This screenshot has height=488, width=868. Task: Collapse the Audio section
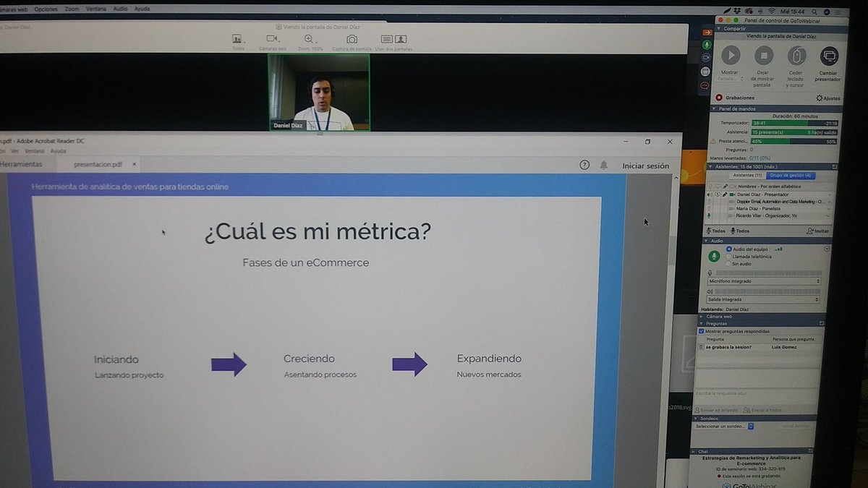pos(707,241)
